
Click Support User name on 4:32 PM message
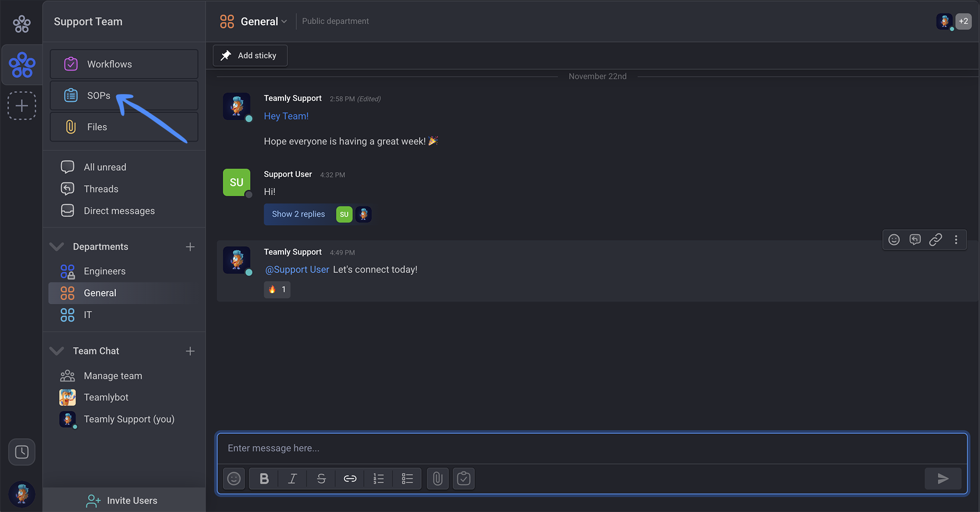pos(288,174)
